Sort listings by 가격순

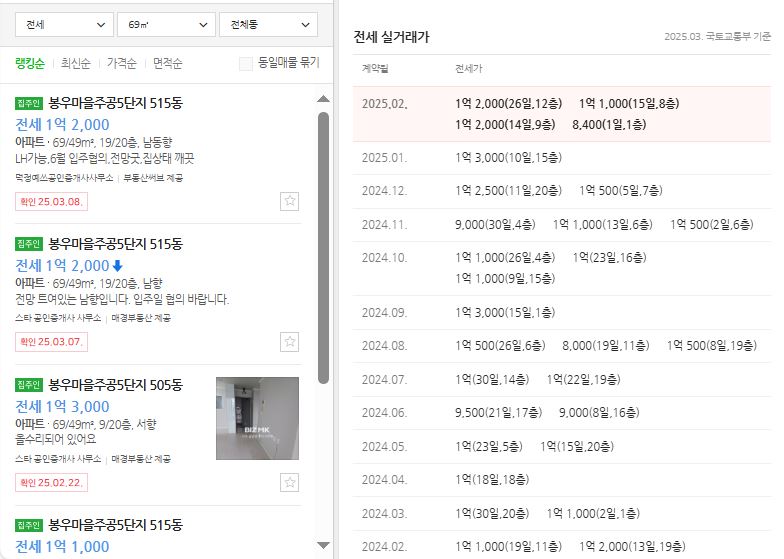122,63
